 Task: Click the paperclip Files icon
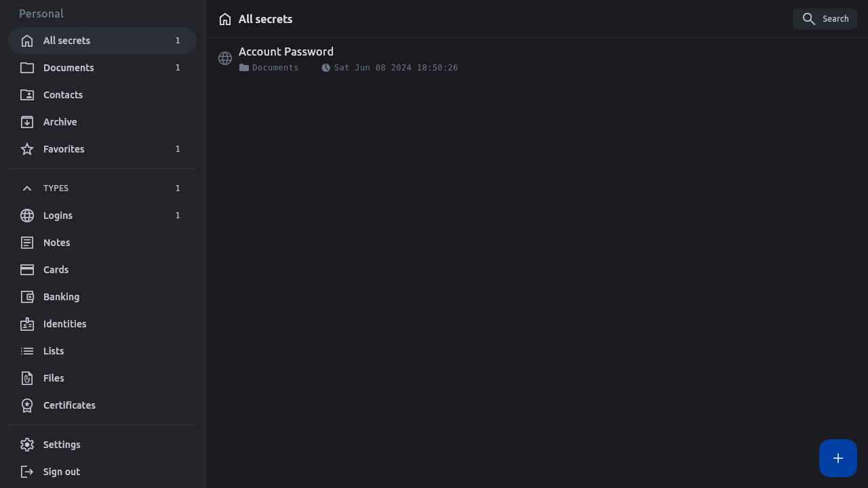[27, 378]
